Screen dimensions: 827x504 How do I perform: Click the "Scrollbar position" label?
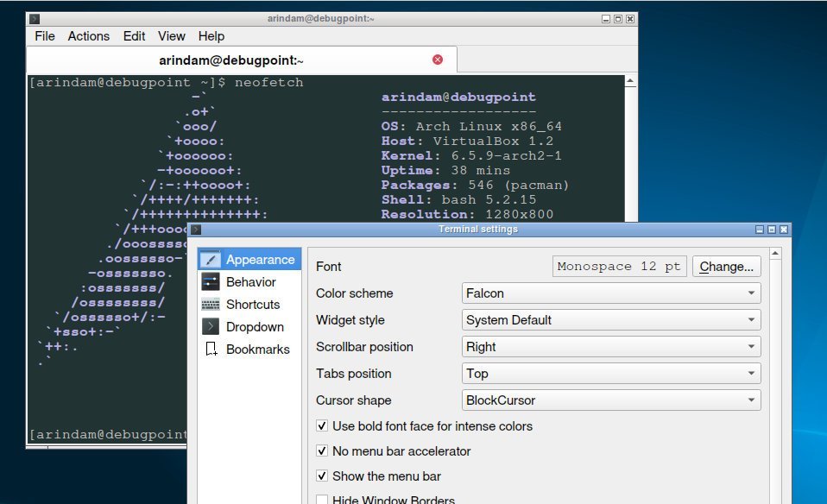pyautogui.click(x=364, y=347)
